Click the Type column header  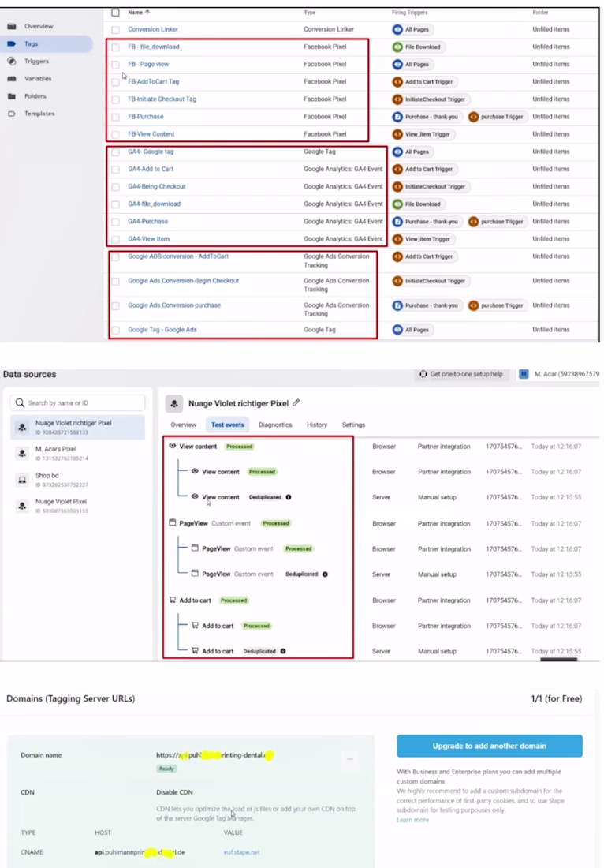[310, 12]
